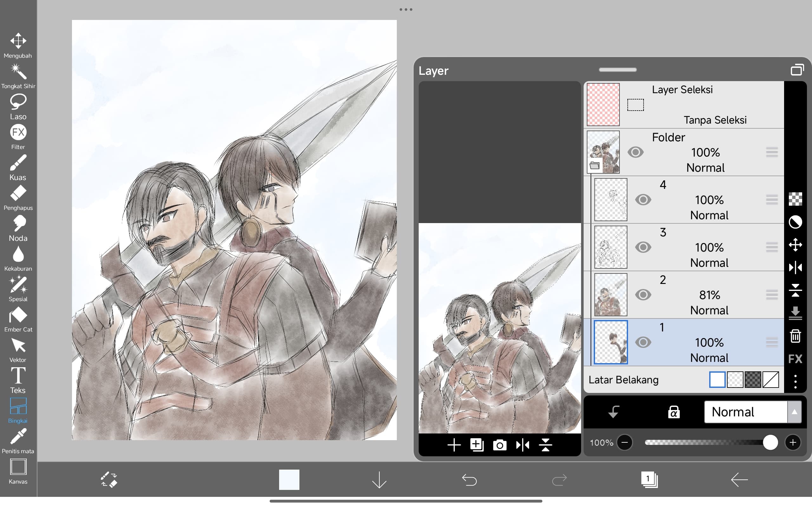Collapse the Folder using its folder icon
Screen dimensions: 812x507
[x=595, y=165]
